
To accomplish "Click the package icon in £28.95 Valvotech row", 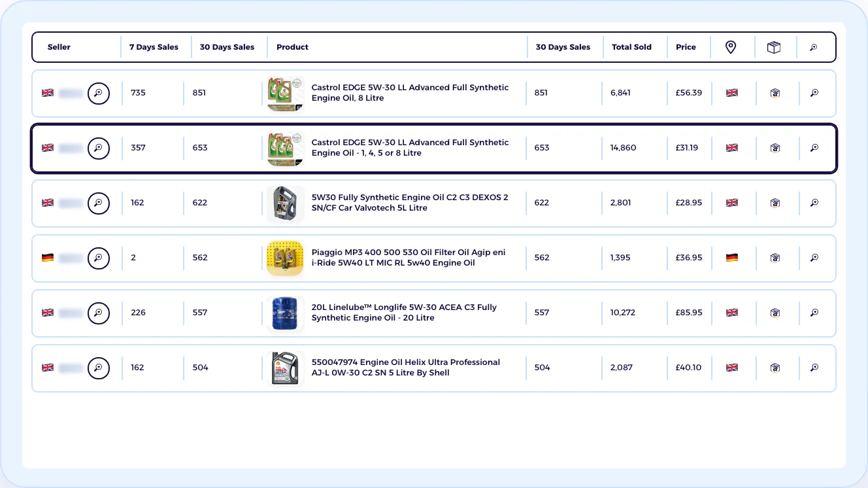I will (x=775, y=203).
